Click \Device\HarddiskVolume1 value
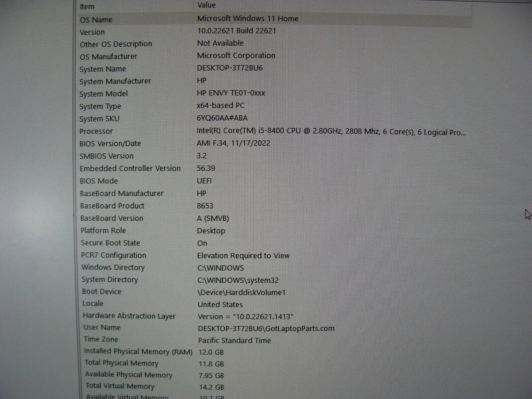Image resolution: width=532 pixels, height=399 pixels. [x=241, y=293]
